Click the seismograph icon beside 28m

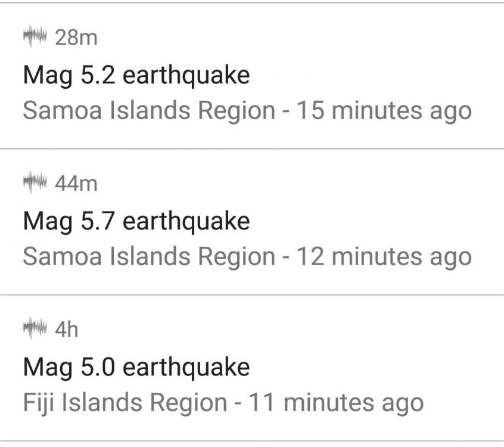[35, 38]
